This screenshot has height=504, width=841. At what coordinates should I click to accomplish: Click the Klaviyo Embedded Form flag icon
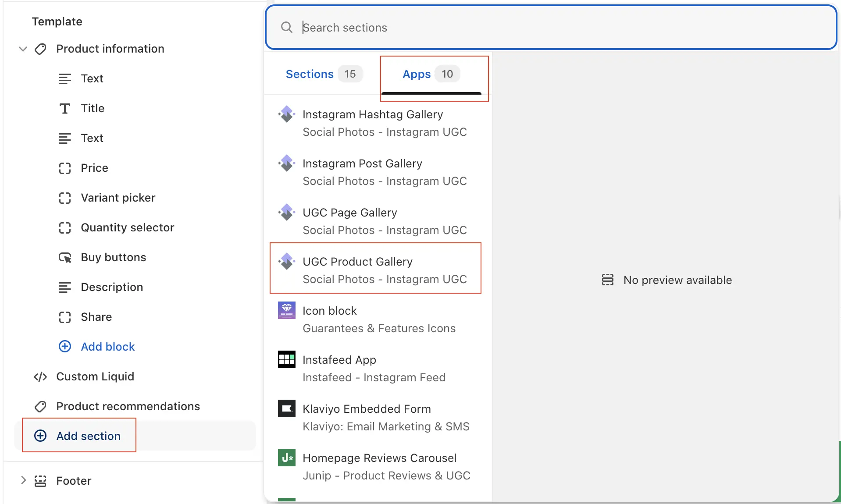(287, 409)
